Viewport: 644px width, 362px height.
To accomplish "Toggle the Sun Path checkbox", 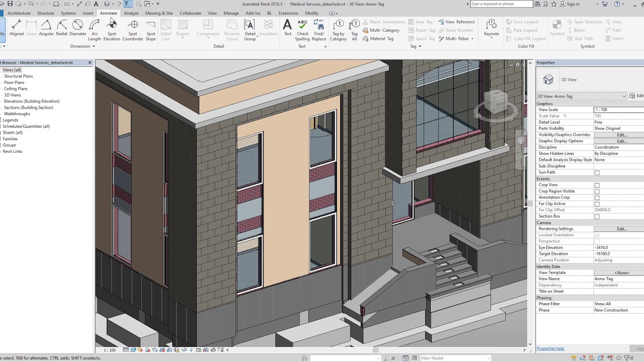I will [597, 172].
